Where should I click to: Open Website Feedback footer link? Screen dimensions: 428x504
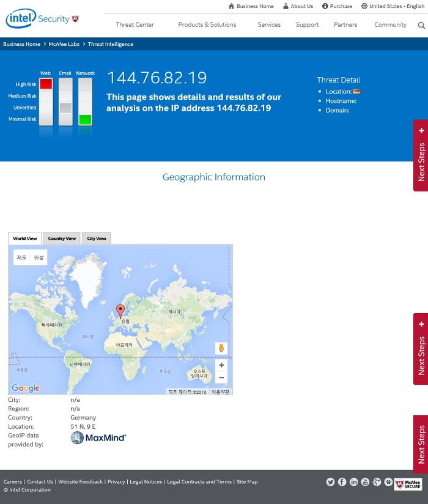pyautogui.click(x=80, y=481)
